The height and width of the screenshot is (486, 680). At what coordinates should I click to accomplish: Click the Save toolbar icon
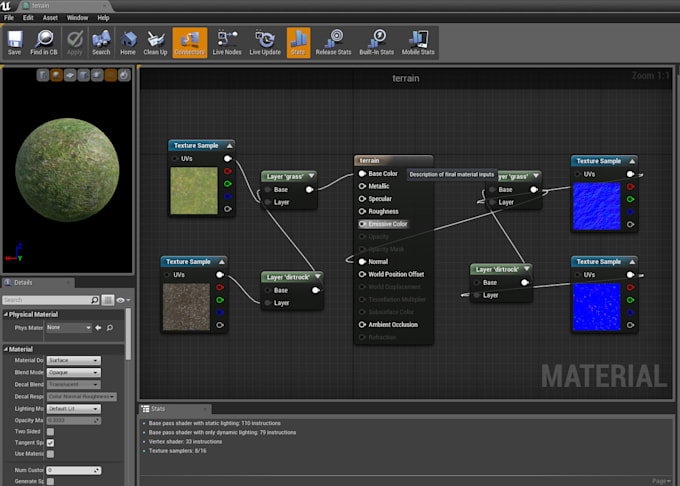click(14, 41)
